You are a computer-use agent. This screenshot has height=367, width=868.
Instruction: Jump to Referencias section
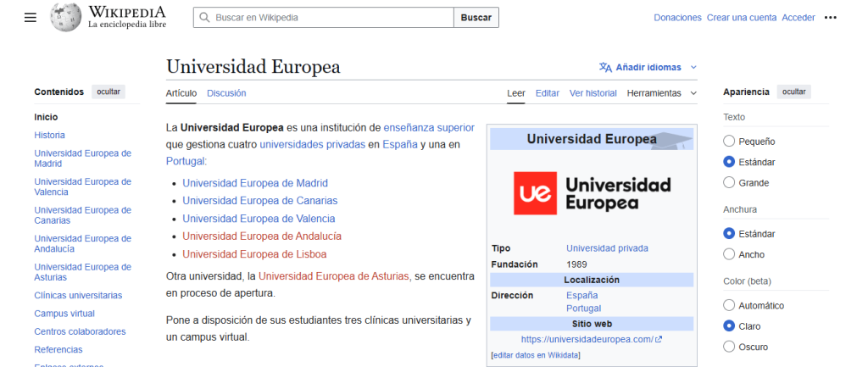tap(58, 349)
